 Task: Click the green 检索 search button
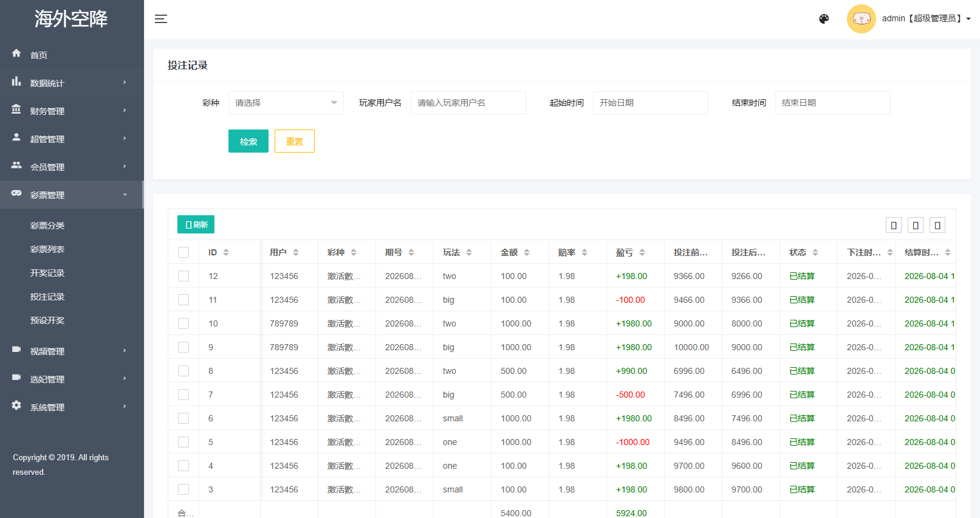click(x=248, y=141)
